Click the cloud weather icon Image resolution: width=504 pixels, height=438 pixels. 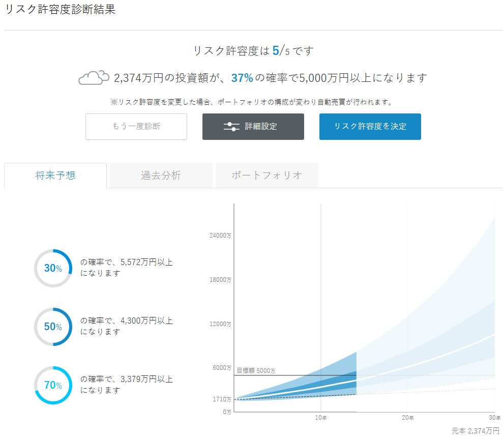tap(94, 78)
